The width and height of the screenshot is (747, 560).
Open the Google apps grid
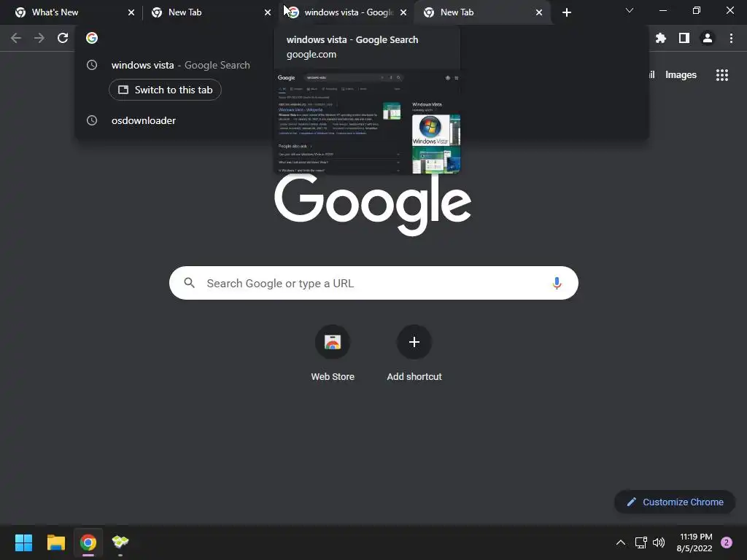(x=722, y=75)
